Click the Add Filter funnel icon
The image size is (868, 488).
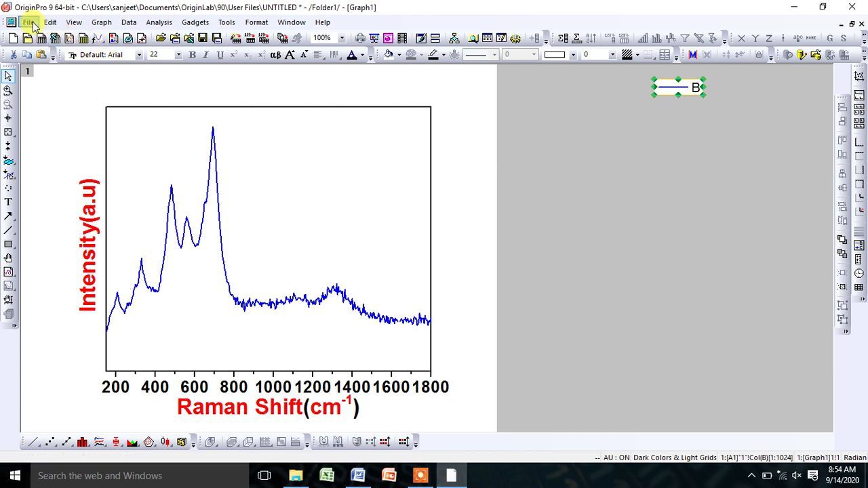click(x=685, y=38)
